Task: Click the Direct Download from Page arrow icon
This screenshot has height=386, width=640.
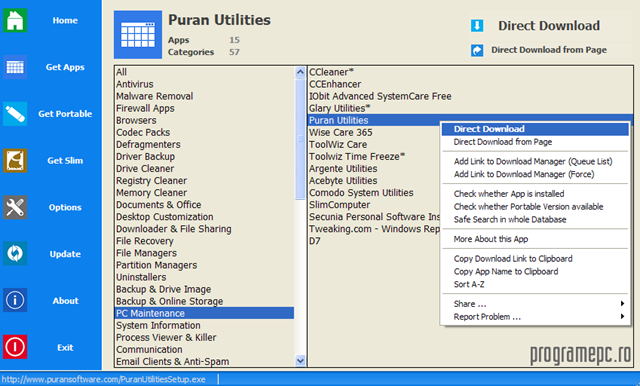Action: (x=477, y=50)
